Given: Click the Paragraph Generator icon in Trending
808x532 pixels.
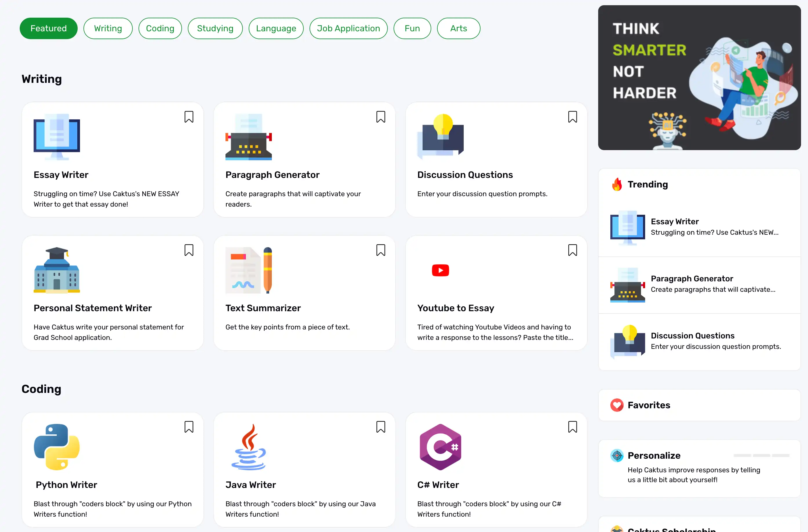Looking at the screenshot, I should point(627,285).
